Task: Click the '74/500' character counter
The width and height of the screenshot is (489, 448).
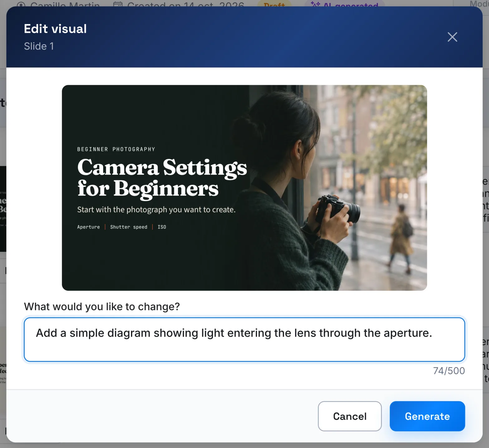Action: point(449,371)
